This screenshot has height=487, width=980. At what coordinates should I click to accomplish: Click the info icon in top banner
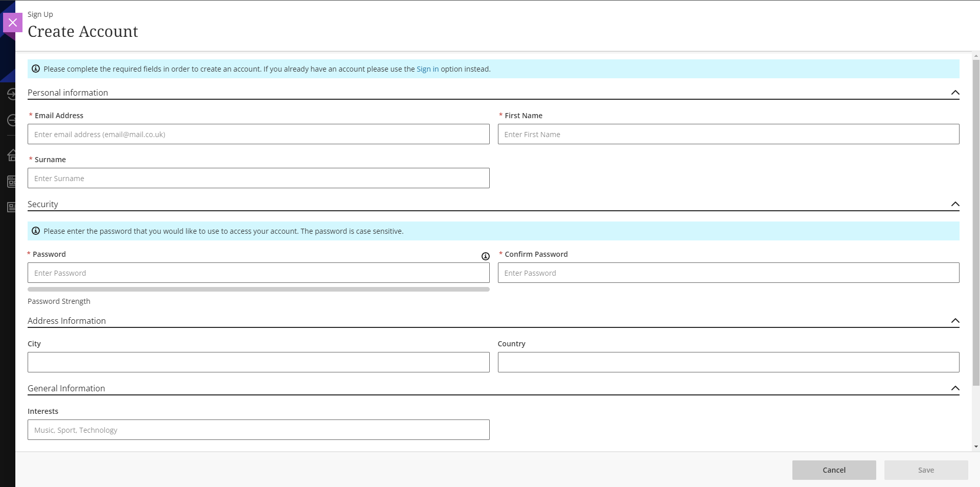[36, 69]
